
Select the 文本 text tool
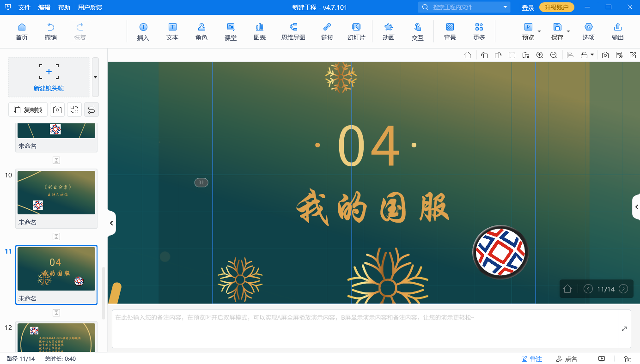tap(172, 31)
